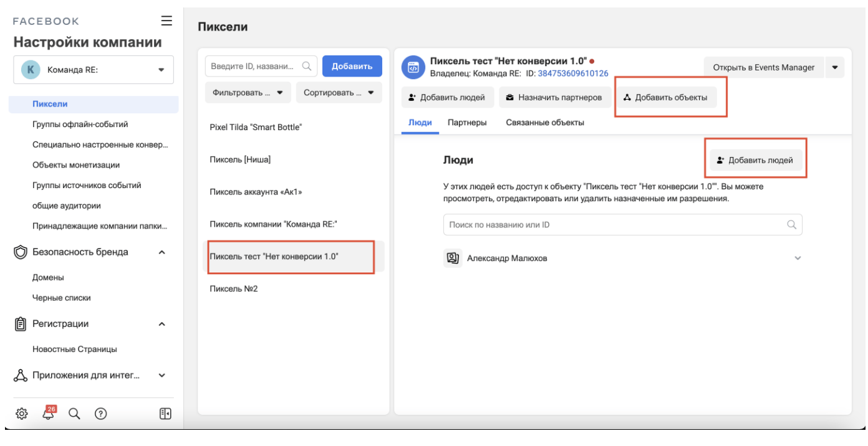Image resolution: width=868 pixels, height=446 pixels.
Task: Switch to the Партнеры tab
Action: [467, 123]
